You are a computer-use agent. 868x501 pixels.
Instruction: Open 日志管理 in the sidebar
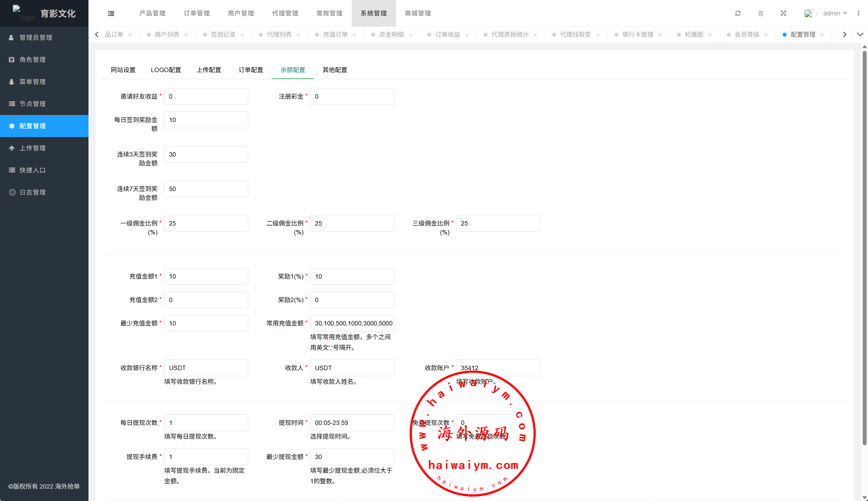tap(33, 192)
